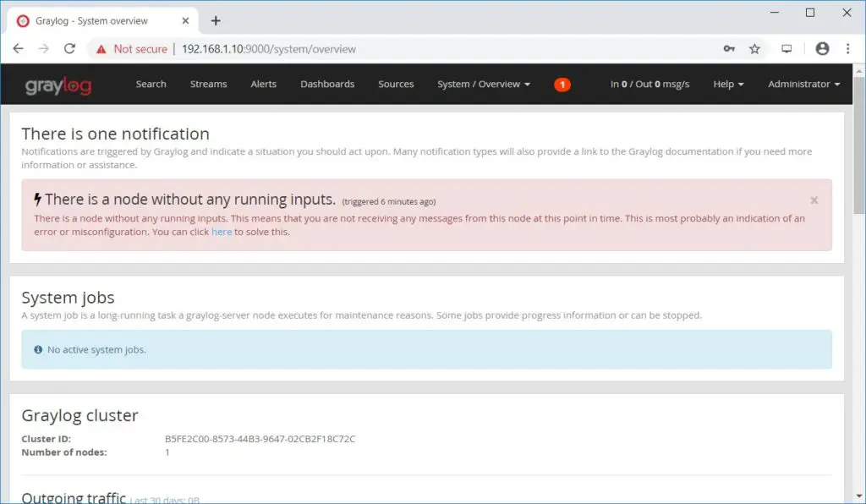Open the Chrome three-dot menu
866x504 pixels.
[847, 48]
